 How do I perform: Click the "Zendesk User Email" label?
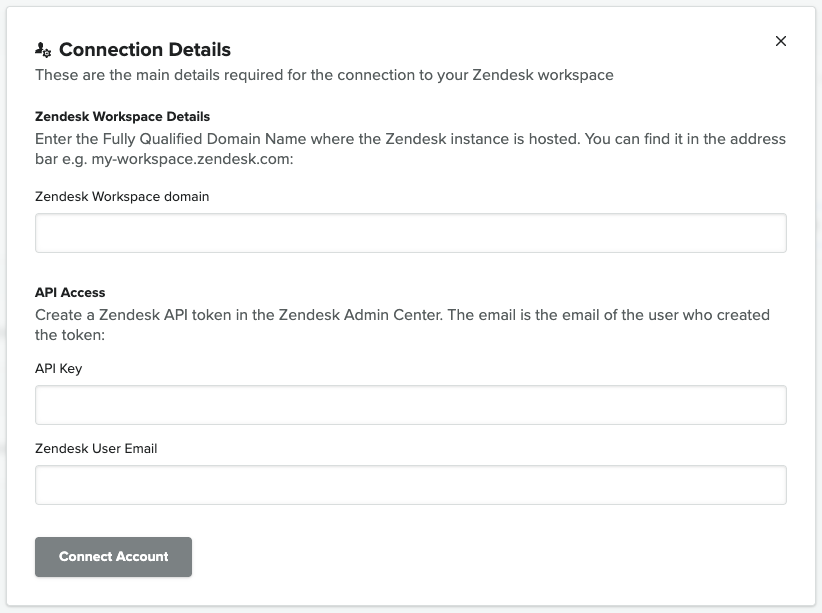96,449
